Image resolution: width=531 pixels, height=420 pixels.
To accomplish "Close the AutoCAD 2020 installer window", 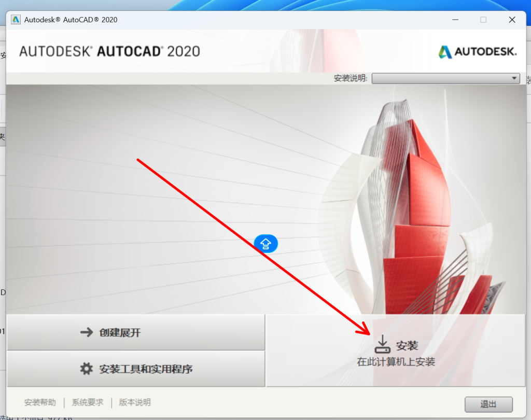I will tap(512, 20).
